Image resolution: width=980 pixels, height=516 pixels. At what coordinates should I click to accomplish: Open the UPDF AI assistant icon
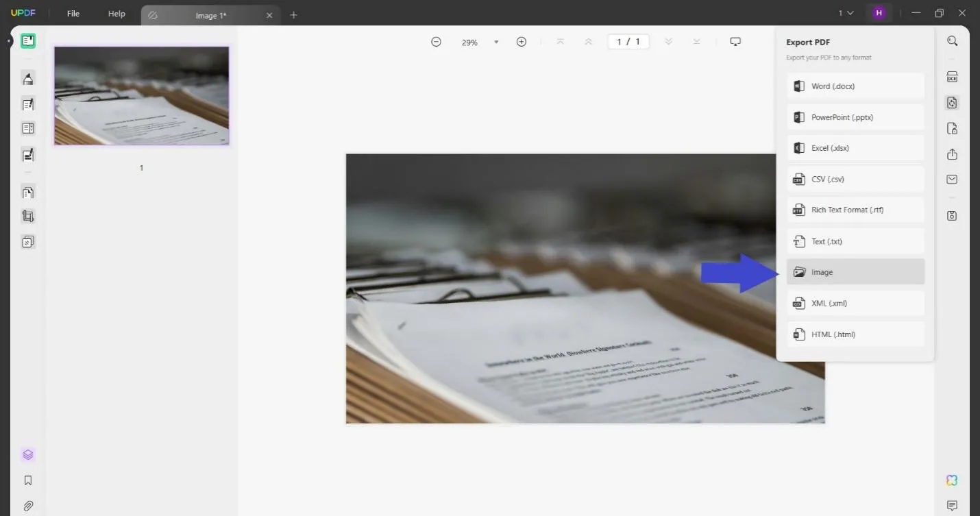pyautogui.click(x=952, y=480)
